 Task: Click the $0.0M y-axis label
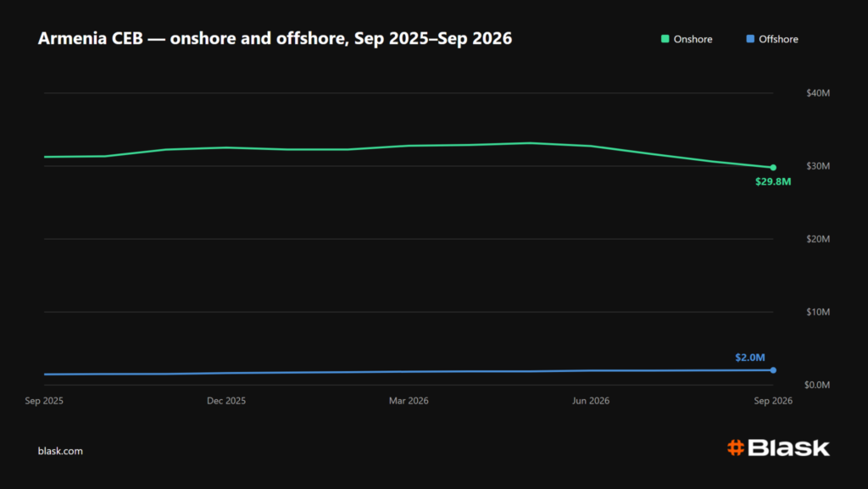tap(817, 385)
